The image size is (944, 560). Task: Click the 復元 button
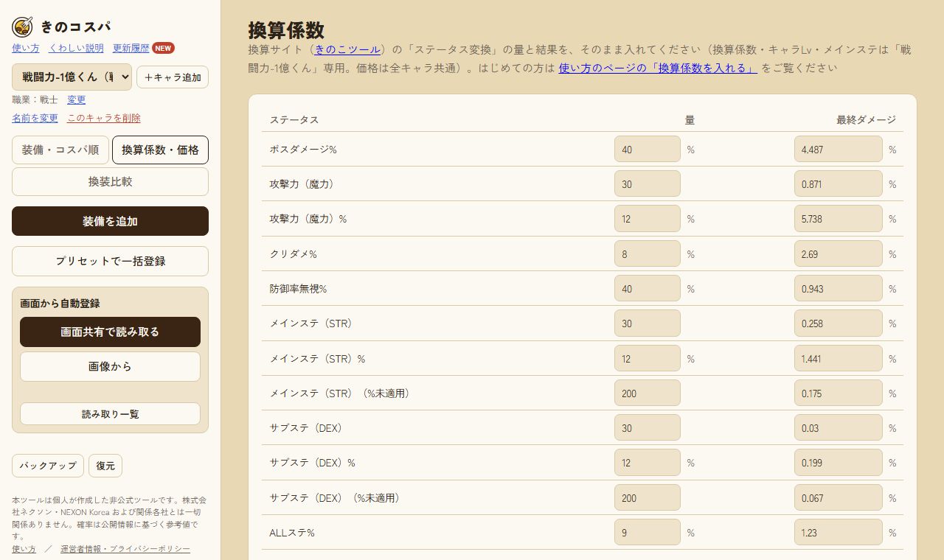click(105, 466)
